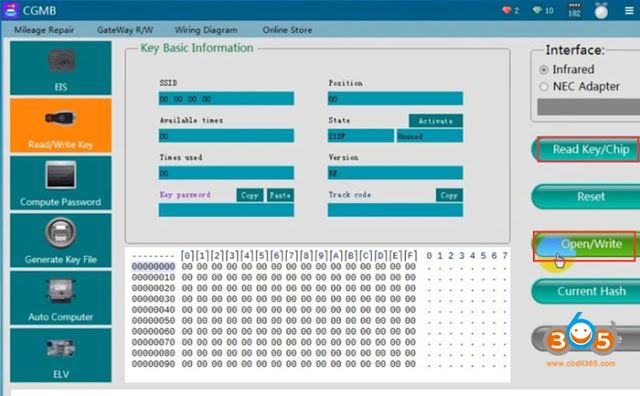The image size is (640, 396).
Task: Click the green diamond counter icon
Action: click(537, 10)
